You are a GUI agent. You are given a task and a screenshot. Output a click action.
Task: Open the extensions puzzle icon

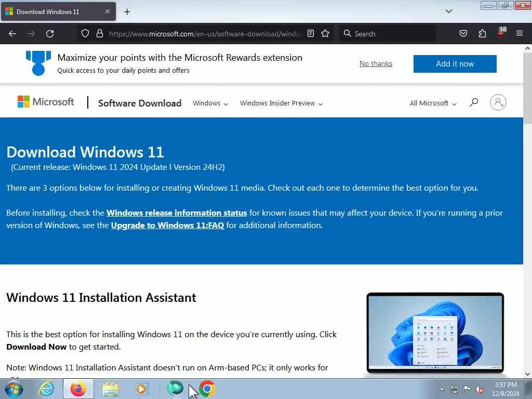click(482, 33)
